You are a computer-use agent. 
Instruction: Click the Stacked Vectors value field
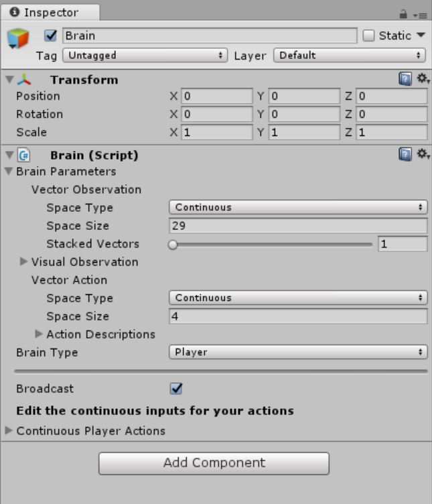403,244
